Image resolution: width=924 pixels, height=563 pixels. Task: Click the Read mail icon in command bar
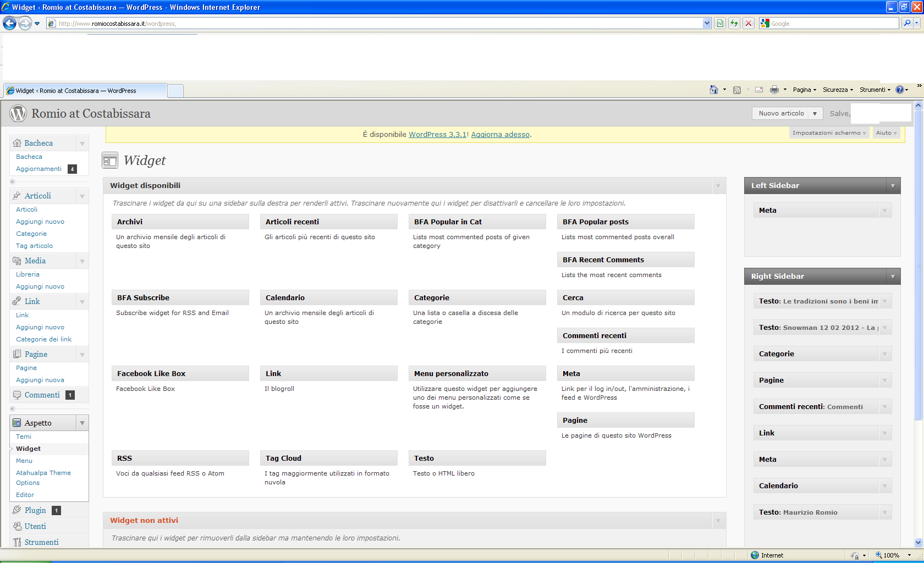click(759, 90)
